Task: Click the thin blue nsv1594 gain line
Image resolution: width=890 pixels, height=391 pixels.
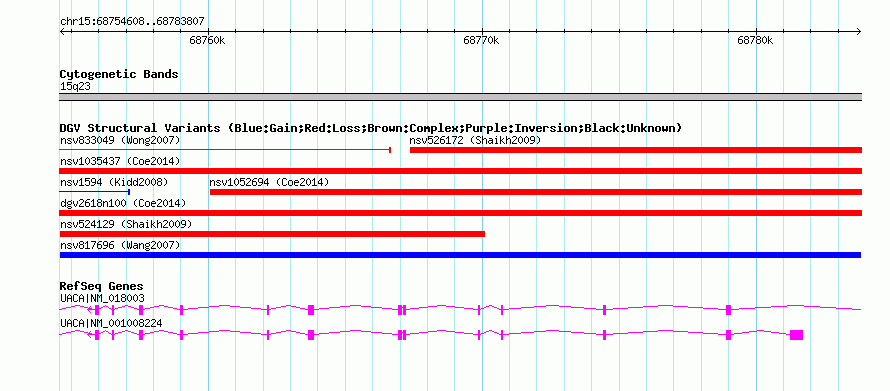Action: pyautogui.click(x=95, y=192)
